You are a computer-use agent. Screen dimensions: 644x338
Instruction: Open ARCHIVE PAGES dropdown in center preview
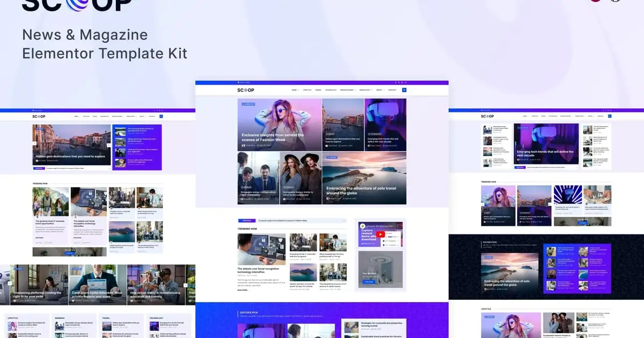348,90
